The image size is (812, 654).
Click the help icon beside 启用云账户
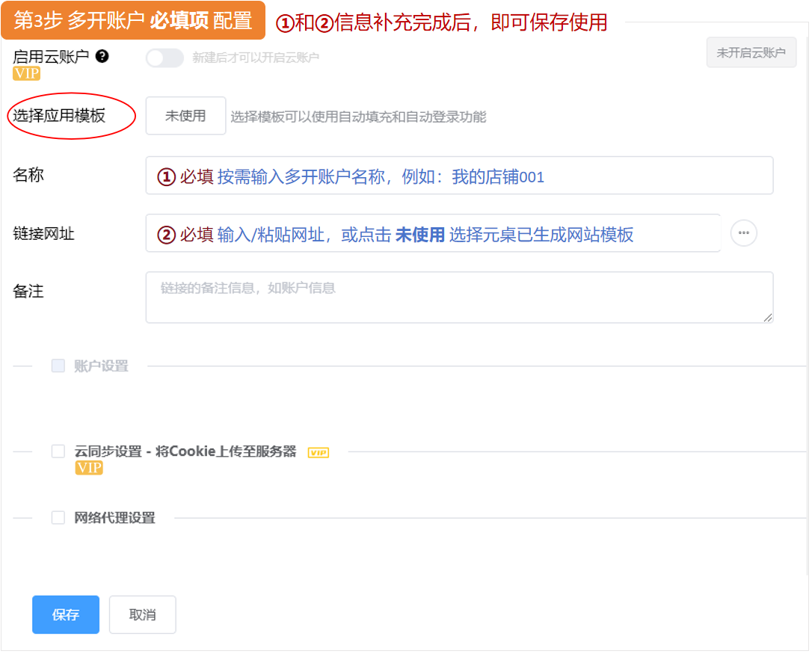coord(102,56)
